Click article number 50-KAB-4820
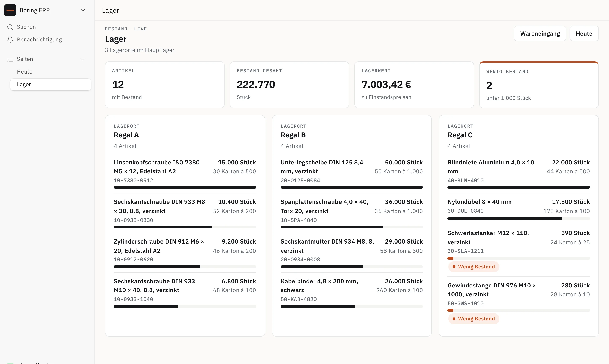The image size is (609, 364). point(299,299)
